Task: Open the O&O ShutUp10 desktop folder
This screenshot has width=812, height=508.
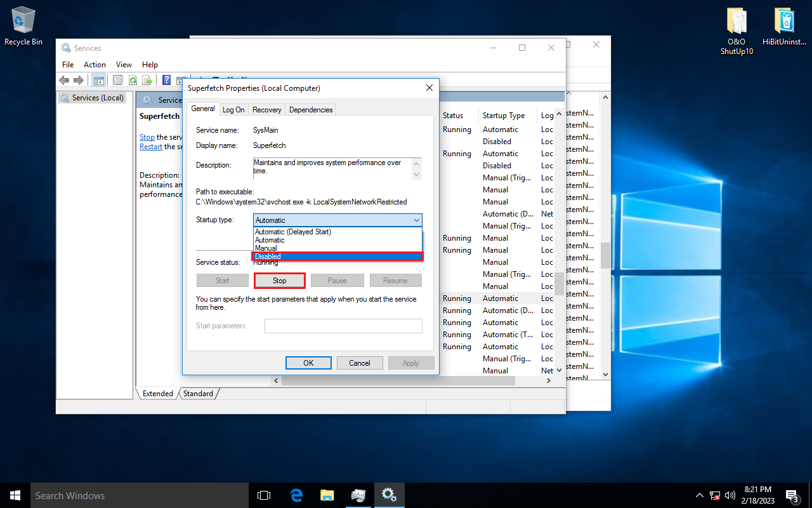Action: [737, 32]
